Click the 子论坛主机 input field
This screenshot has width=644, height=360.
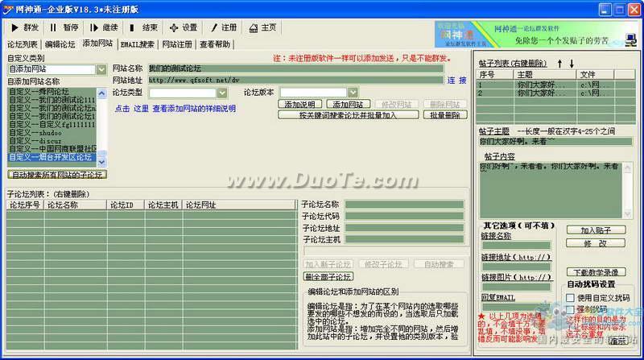405,239
